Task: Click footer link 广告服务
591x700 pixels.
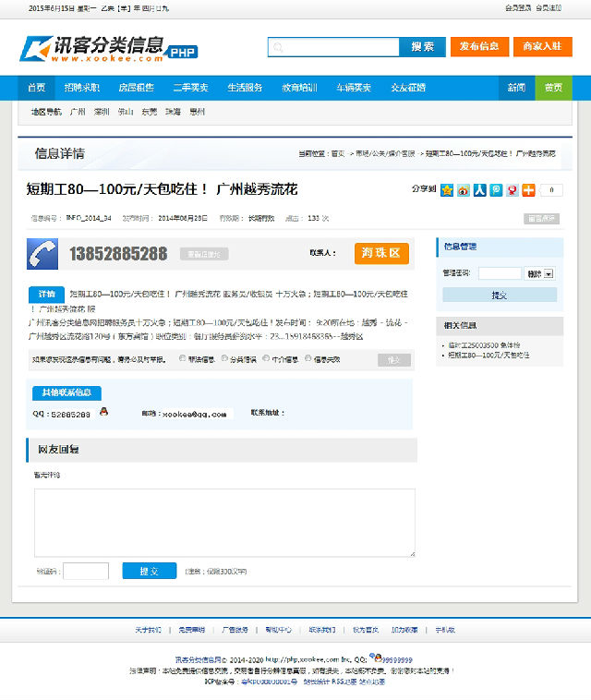Action: (235, 630)
